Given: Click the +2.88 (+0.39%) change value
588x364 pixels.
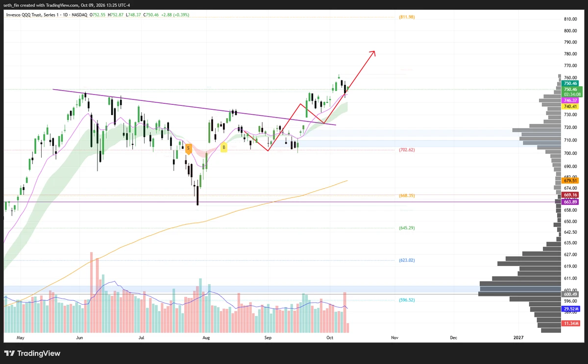Looking at the screenshot, I should pyautogui.click(x=176, y=15).
